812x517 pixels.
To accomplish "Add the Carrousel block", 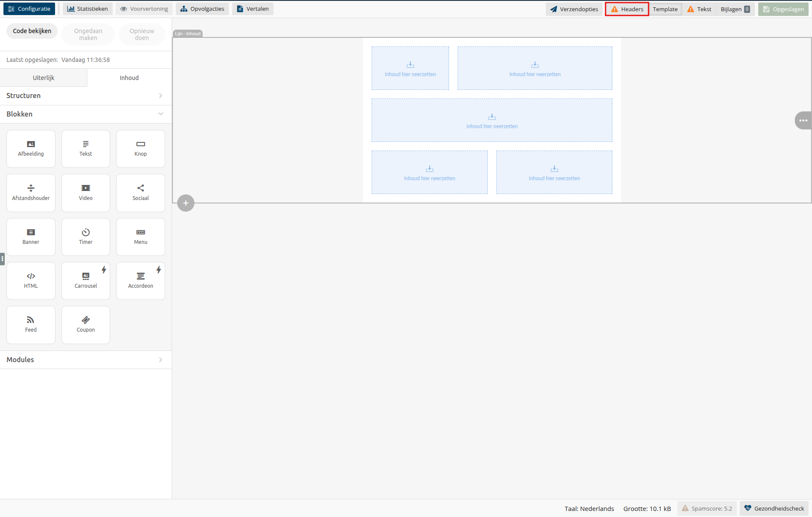I will coord(86,280).
